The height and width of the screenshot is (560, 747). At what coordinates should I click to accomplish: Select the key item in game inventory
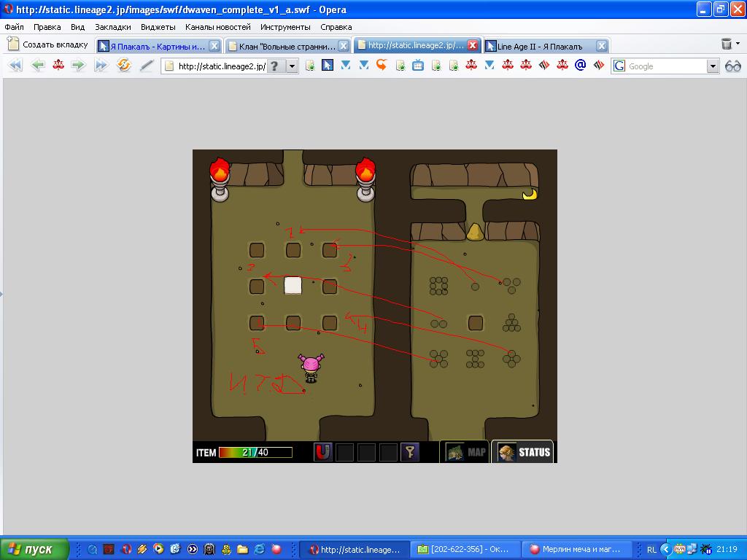(410, 452)
